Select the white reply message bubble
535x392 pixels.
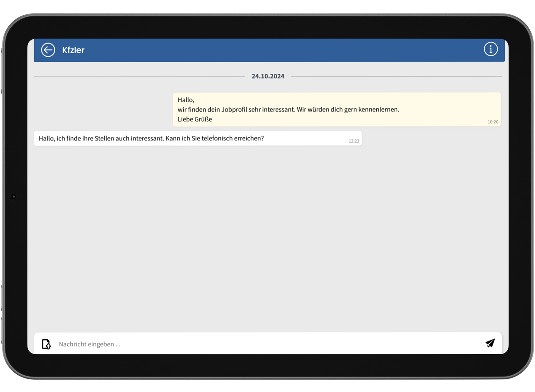pos(307,138)
